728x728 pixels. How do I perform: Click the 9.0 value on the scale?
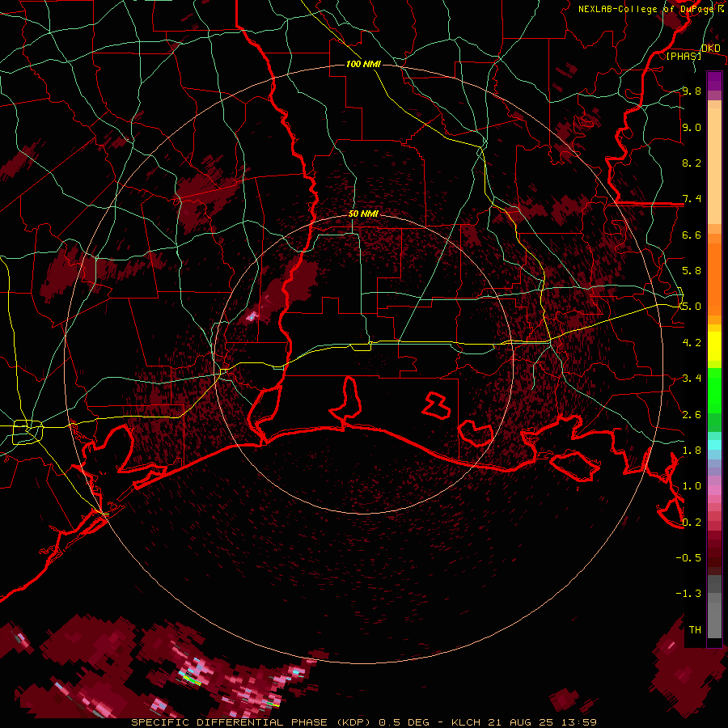(692, 127)
